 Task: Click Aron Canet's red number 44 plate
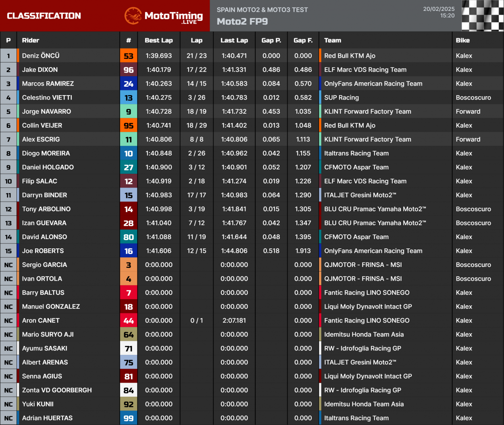(x=129, y=320)
